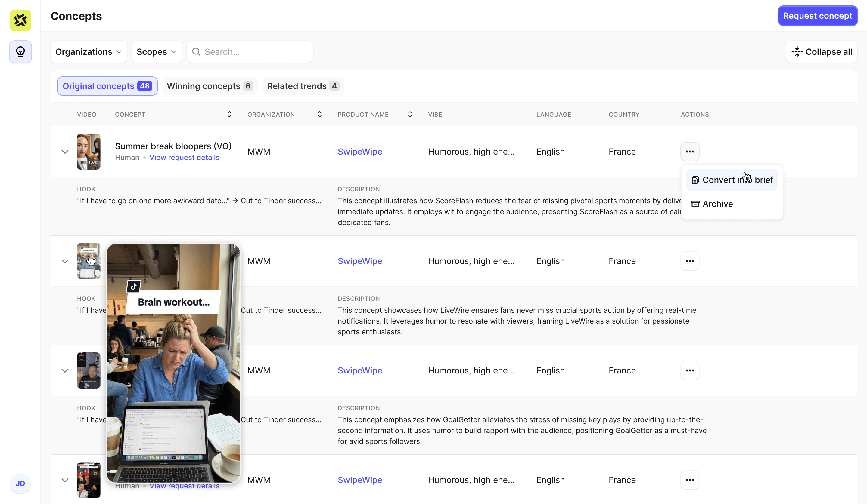Image resolution: width=867 pixels, height=504 pixels.
Task: Open the Scopes filter dropdown
Action: 156,51
